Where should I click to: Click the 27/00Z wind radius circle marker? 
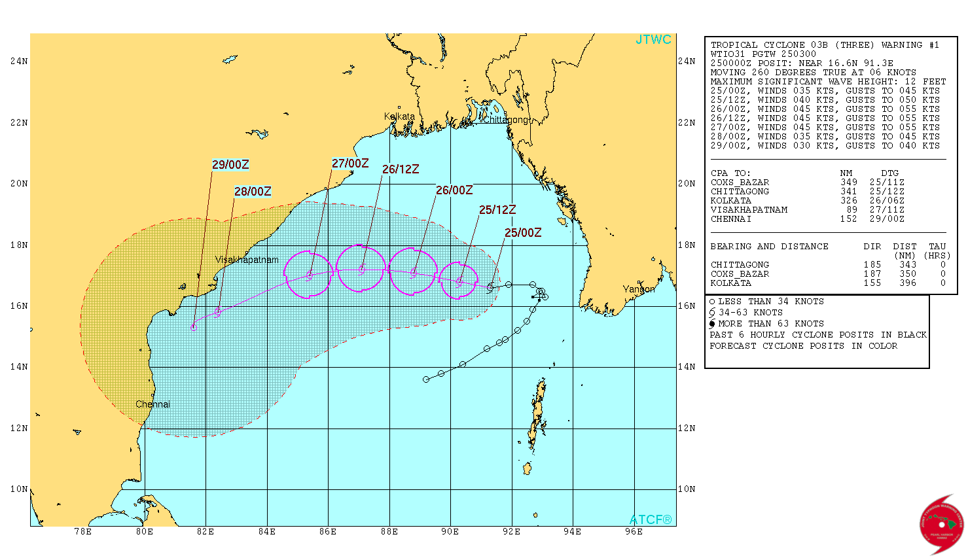click(309, 275)
